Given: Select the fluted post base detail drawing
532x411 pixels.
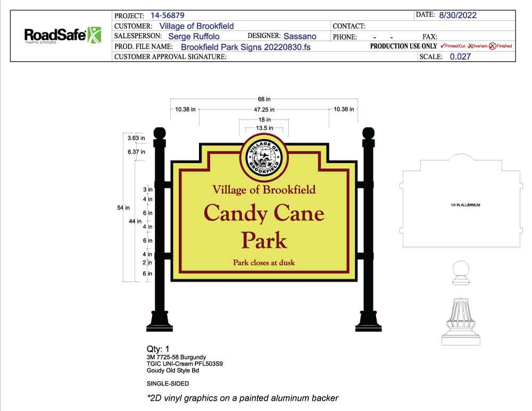Looking at the screenshot, I should [461, 321].
